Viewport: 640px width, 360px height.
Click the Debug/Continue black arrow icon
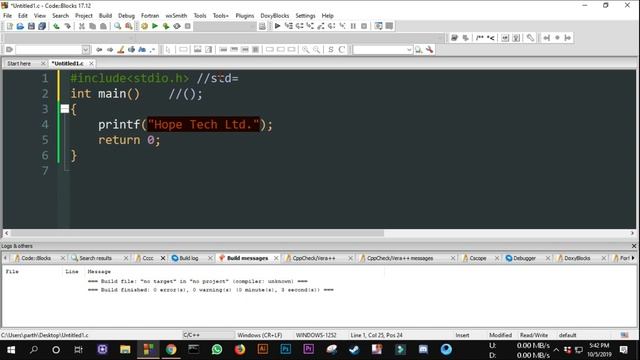pos(278,26)
